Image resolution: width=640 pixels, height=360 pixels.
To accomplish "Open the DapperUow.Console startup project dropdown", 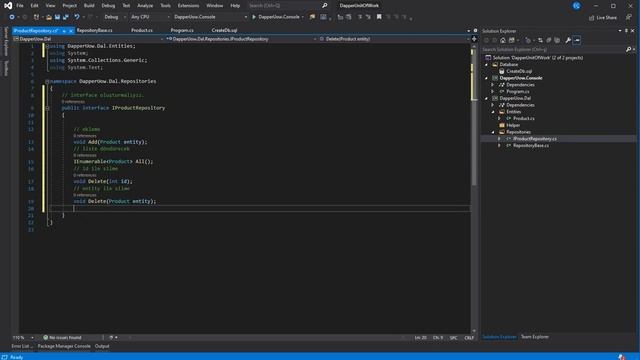I will [210, 17].
